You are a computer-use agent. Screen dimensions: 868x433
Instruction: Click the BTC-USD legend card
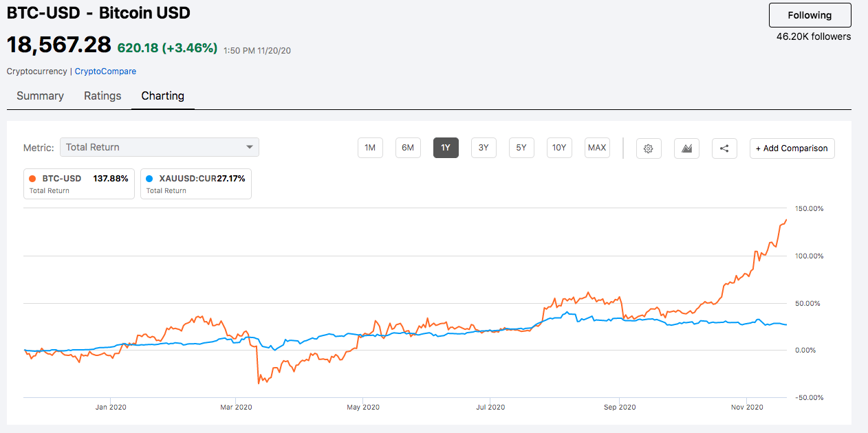point(79,184)
